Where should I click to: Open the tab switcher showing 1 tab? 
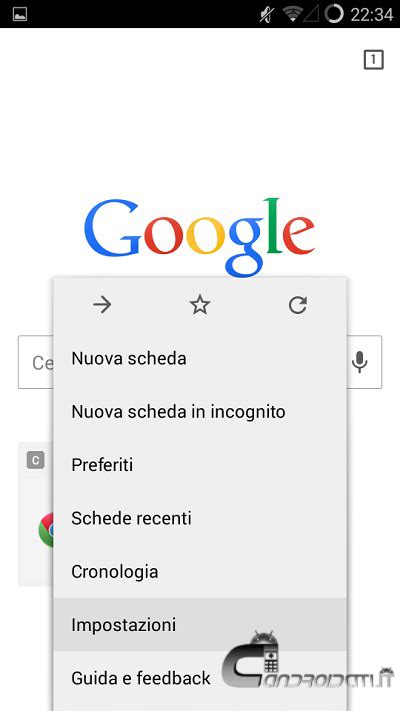374,59
